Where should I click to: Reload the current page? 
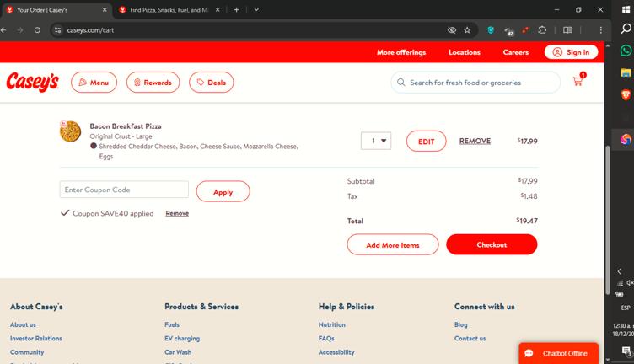pos(37,29)
